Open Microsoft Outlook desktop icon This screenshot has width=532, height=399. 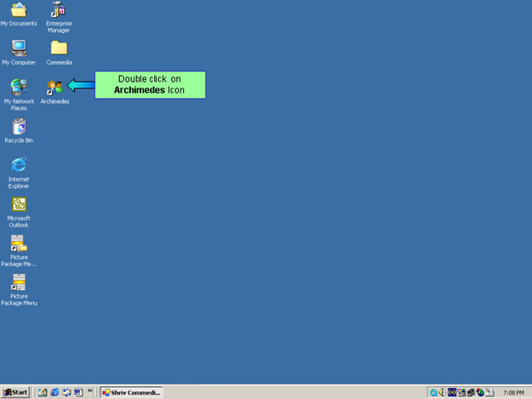[x=18, y=205]
